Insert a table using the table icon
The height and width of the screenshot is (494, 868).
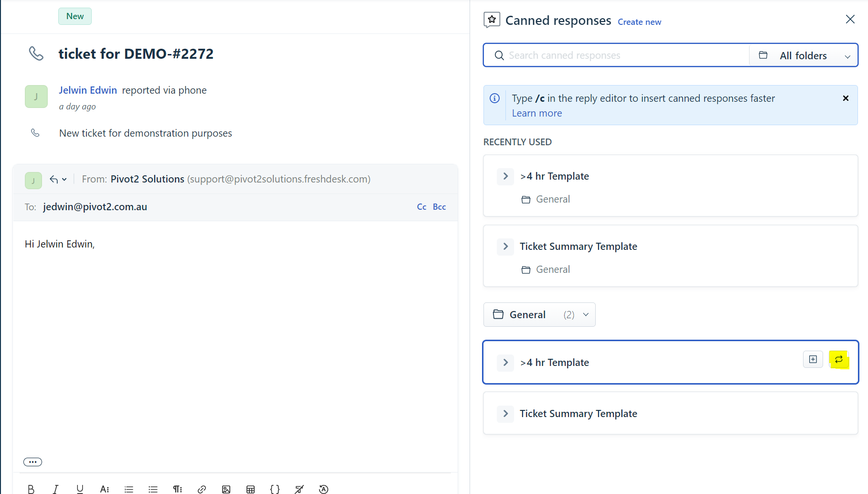coord(251,489)
